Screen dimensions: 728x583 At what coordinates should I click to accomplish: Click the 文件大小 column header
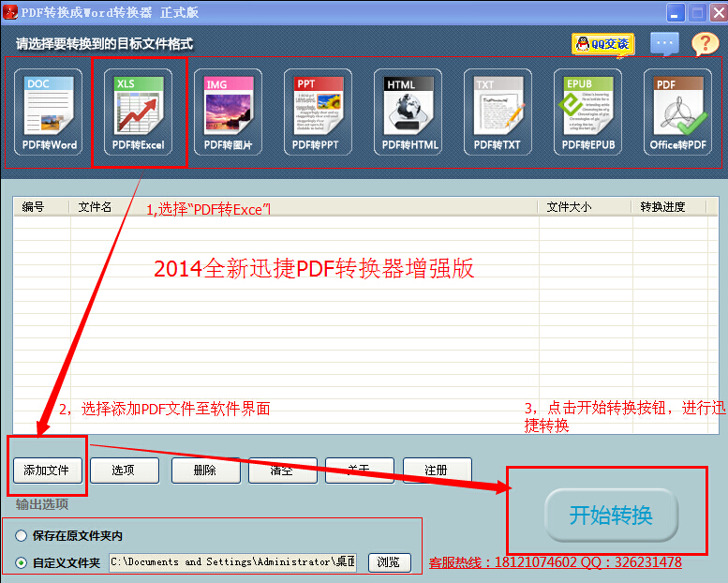pos(585,207)
